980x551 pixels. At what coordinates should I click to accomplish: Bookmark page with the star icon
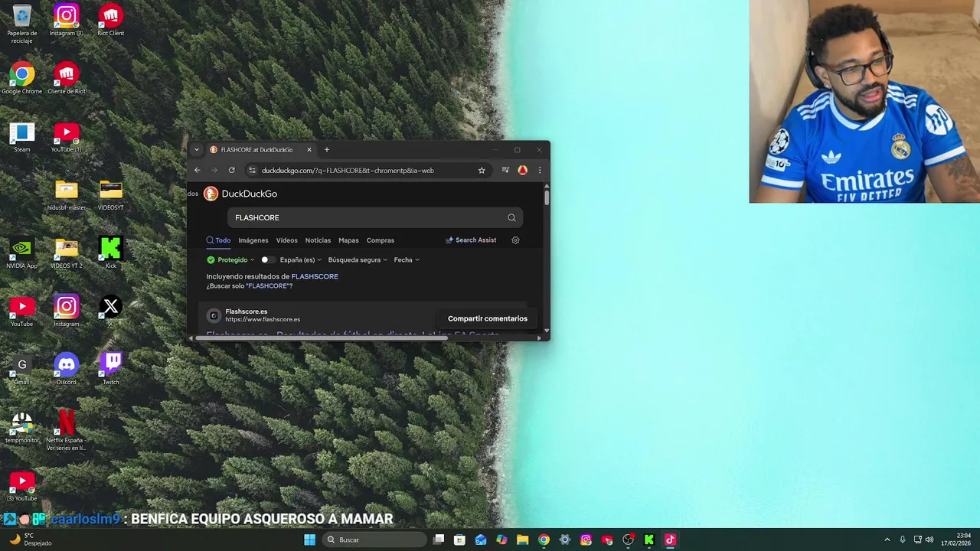pos(482,171)
